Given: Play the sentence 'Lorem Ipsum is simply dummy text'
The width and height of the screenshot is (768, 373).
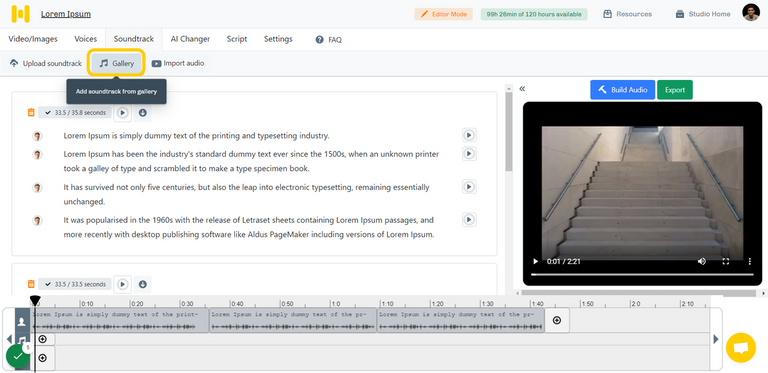Looking at the screenshot, I should pos(469,135).
